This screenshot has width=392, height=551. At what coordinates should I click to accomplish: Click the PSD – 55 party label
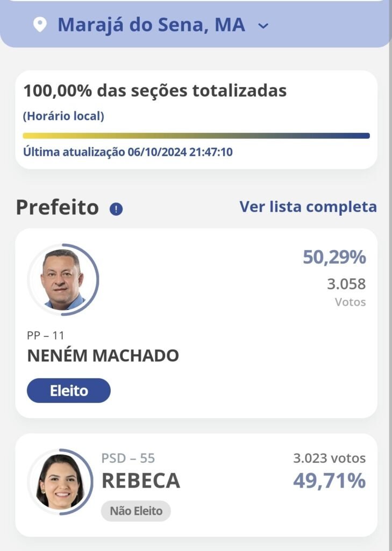(x=128, y=458)
